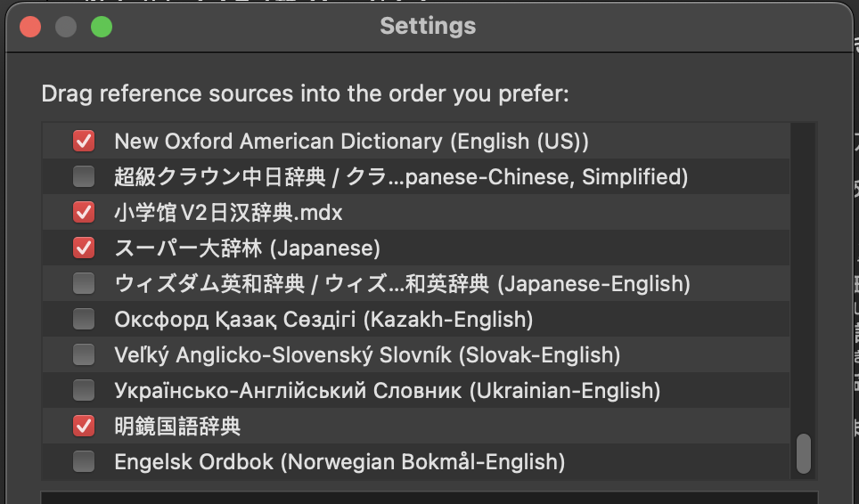Enable the Engelsk Ordbok Norwegian Bokmål checkbox
Image resolution: width=859 pixels, height=504 pixels.
click(84, 461)
